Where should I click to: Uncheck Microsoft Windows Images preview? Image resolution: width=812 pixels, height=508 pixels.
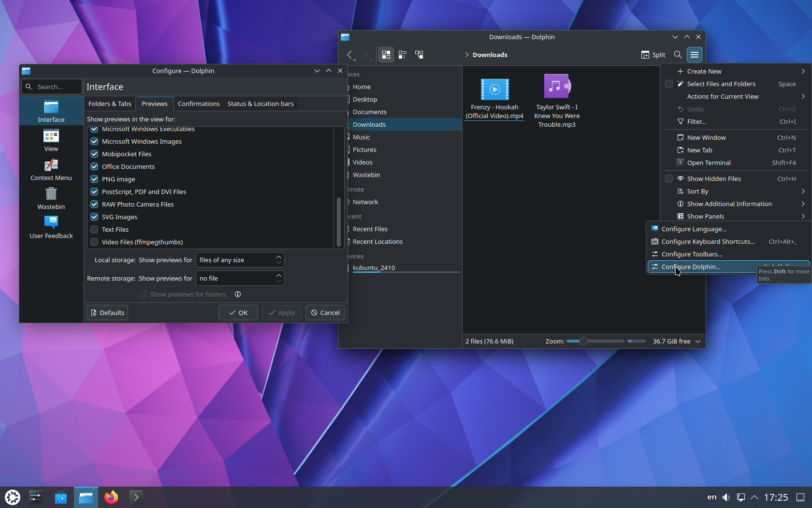tap(94, 141)
